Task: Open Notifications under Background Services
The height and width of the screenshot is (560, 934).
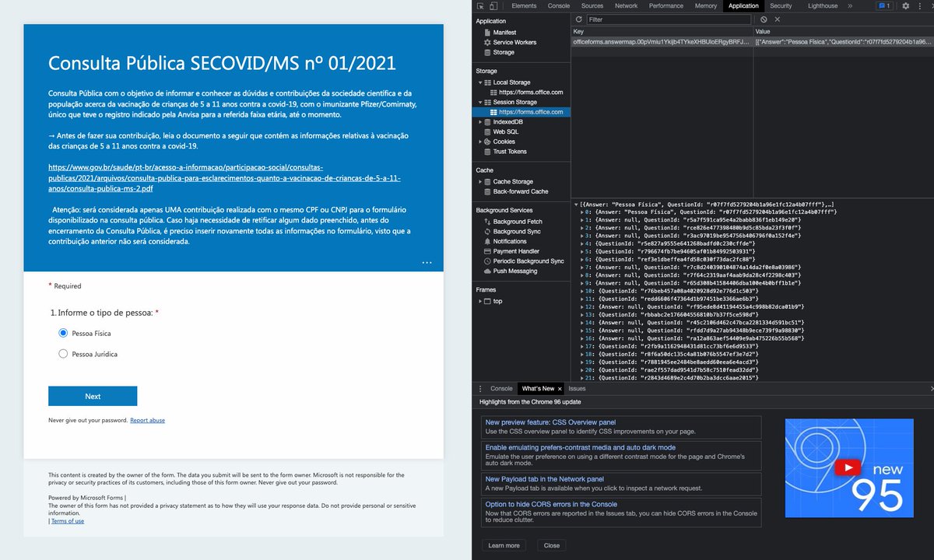Action: (510, 242)
